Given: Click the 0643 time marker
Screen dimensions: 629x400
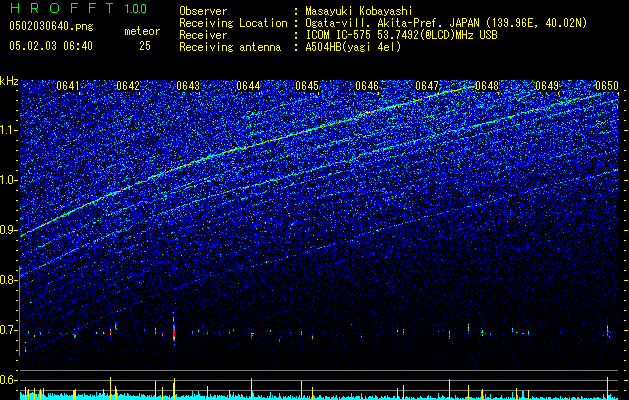Looking at the screenshot, I should coord(188,86).
